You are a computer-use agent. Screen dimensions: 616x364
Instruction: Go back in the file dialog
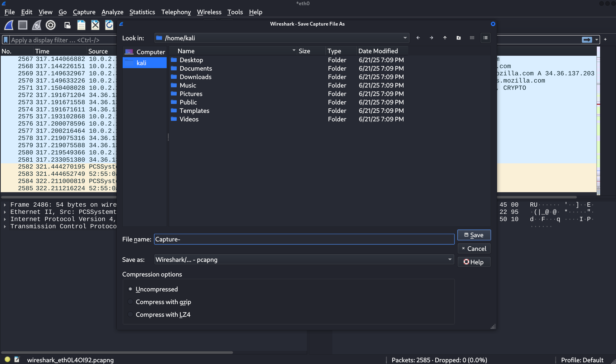pyautogui.click(x=418, y=38)
